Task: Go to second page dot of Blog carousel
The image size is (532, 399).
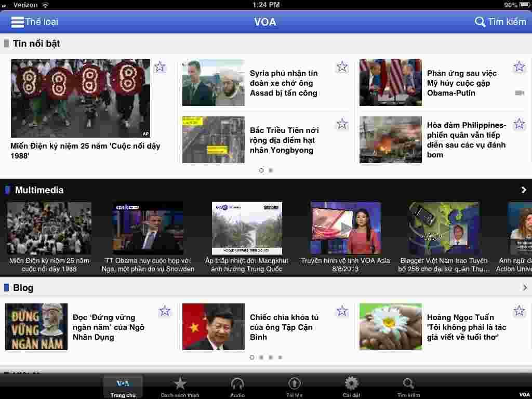Action: (261, 357)
